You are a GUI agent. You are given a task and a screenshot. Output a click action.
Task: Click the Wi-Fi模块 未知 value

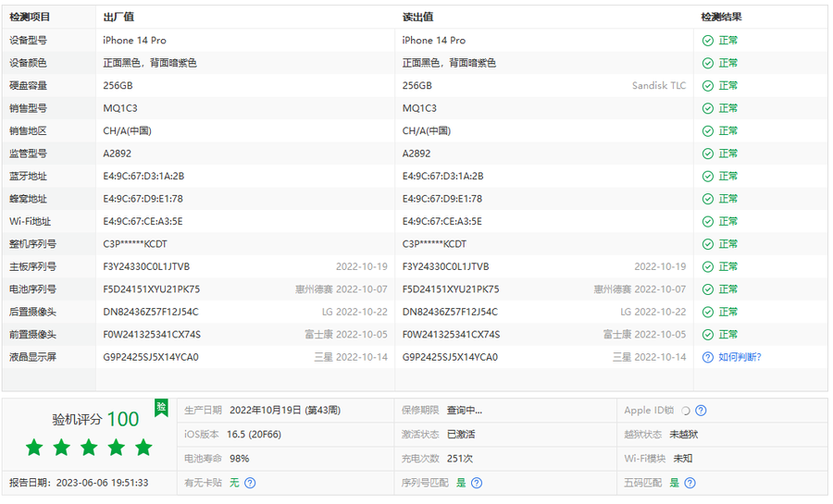683,459
